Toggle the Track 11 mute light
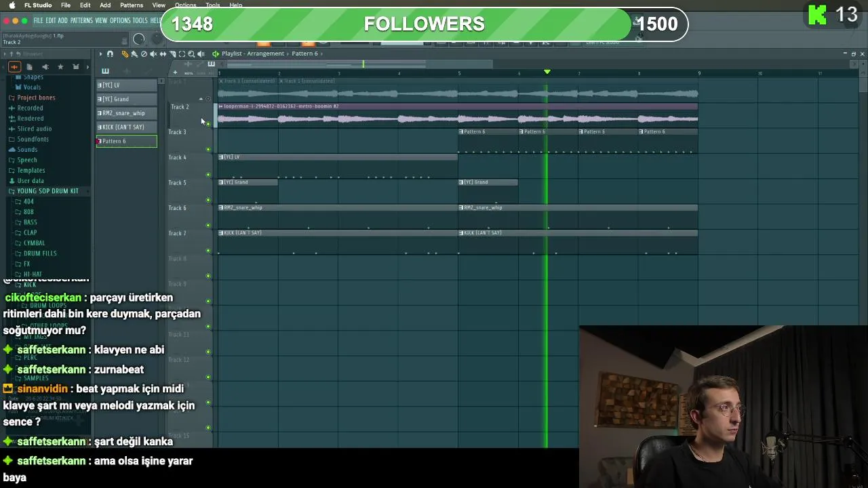Image resolution: width=868 pixels, height=488 pixels. (208, 352)
